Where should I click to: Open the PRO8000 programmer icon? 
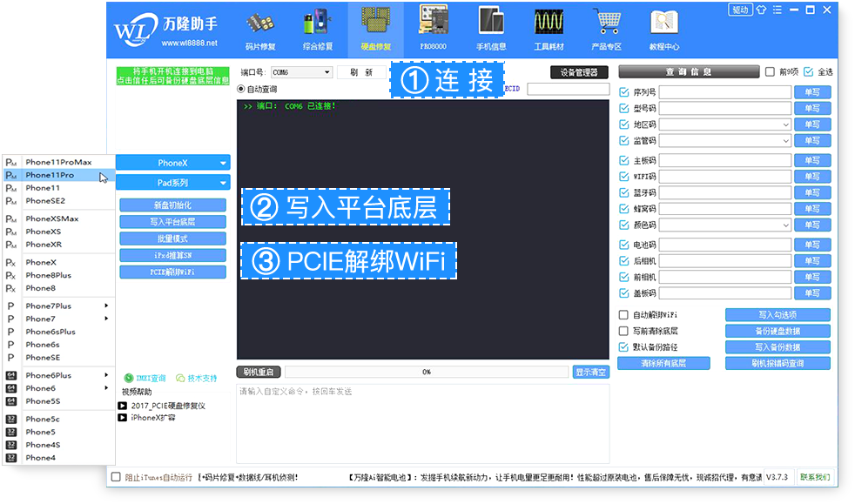coord(434,29)
